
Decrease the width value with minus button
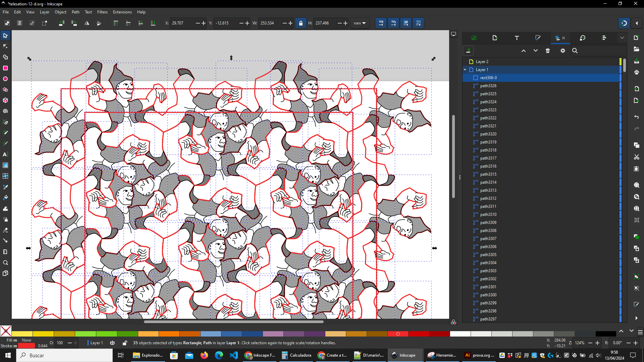(284, 23)
